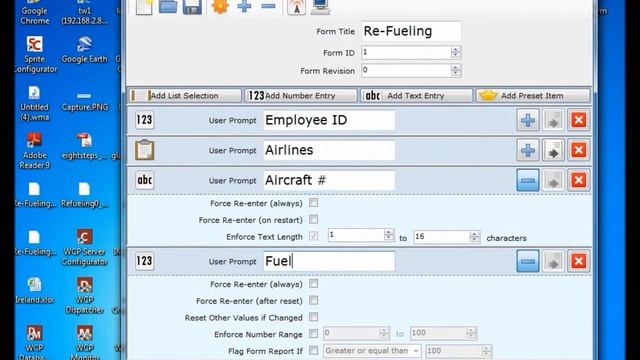The height and width of the screenshot is (360, 640).
Task: Click the abc type icon of Aircraft # row
Action: pyautogui.click(x=144, y=180)
